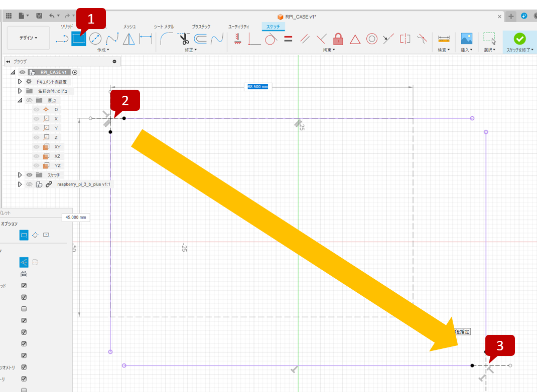The width and height of the screenshot is (537, 392).
Task: Select the Offset tool
Action: (x=200, y=39)
